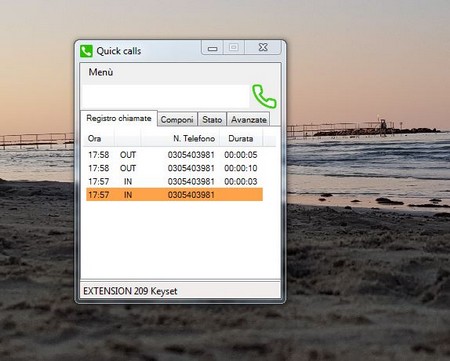
Task: Sort by the Ora column header
Action: 99,138
